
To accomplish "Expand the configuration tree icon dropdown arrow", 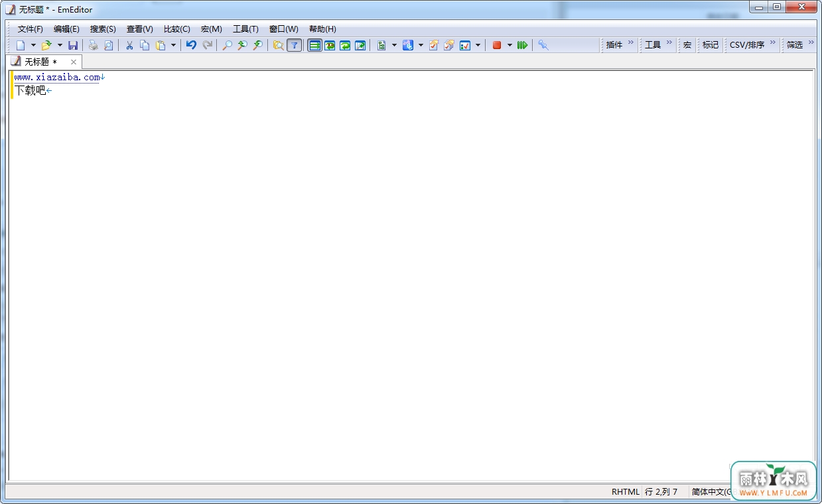I will click(x=394, y=45).
